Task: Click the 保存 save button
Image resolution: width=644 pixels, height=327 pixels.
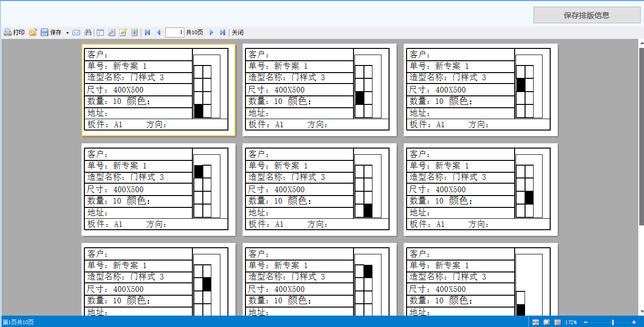Action: 51,32
